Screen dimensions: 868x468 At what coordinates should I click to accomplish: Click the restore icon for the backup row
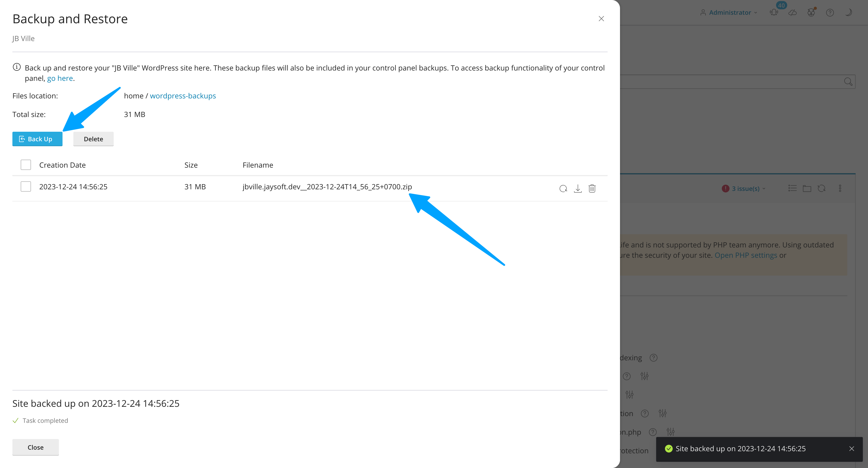click(563, 188)
